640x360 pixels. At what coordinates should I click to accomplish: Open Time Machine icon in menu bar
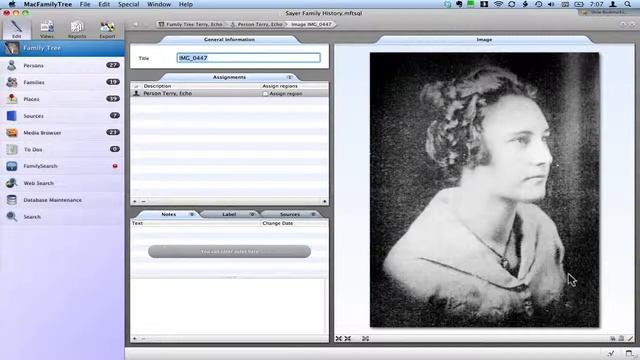tap(538, 4)
